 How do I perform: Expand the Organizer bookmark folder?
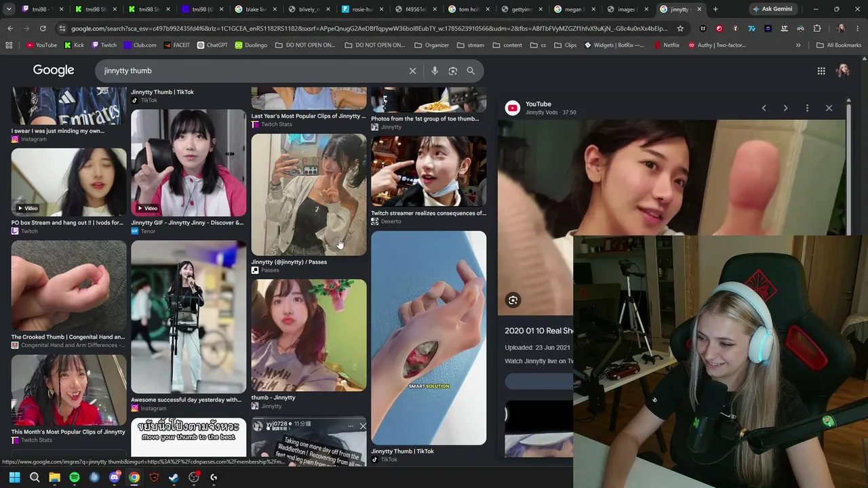click(x=432, y=45)
